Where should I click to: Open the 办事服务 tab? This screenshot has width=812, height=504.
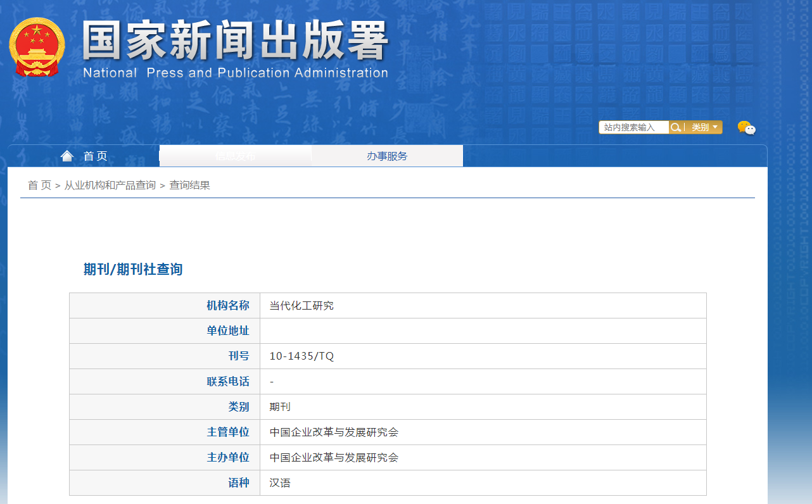(387, 156)
